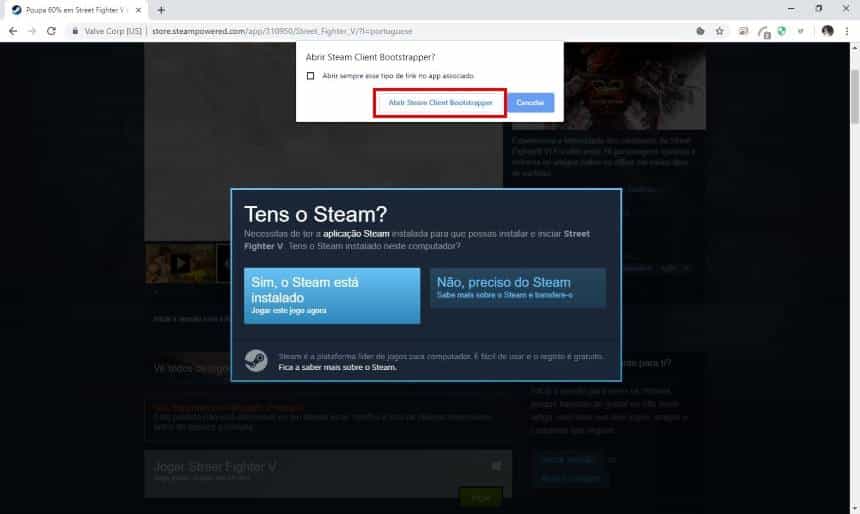Click the Windows icon in Jogar Street Fighter V box
The height and width of the screenshot is (514, 860).
(496, 466)
